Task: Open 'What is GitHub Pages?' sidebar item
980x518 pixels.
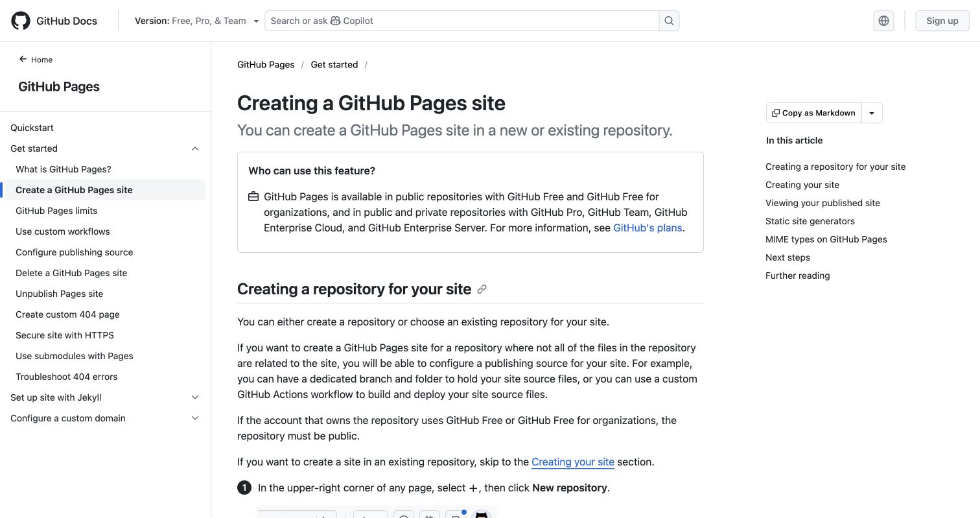Action: point(64,169)
